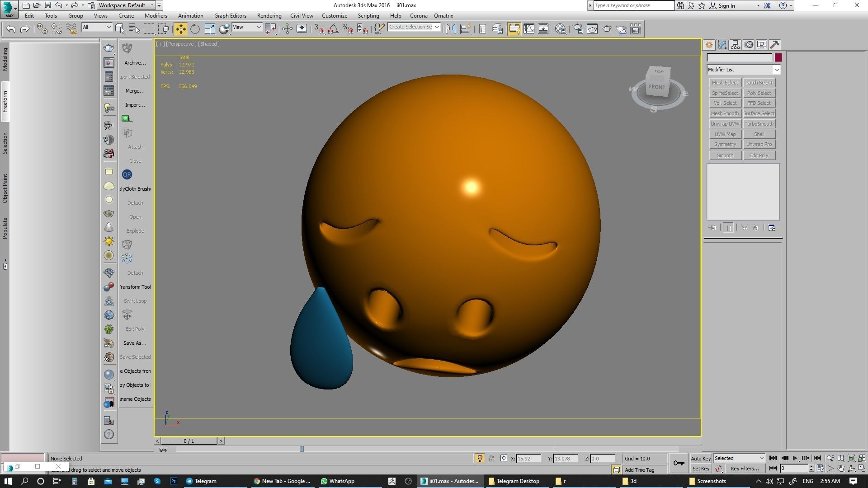Click the QR round blue icon

tap(127, 174)
